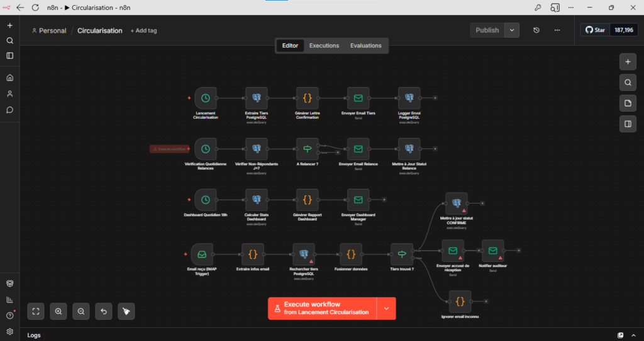The image size is (644, 341).
Task: Switch to the Evaluations tab
Action: coord(366,46)
